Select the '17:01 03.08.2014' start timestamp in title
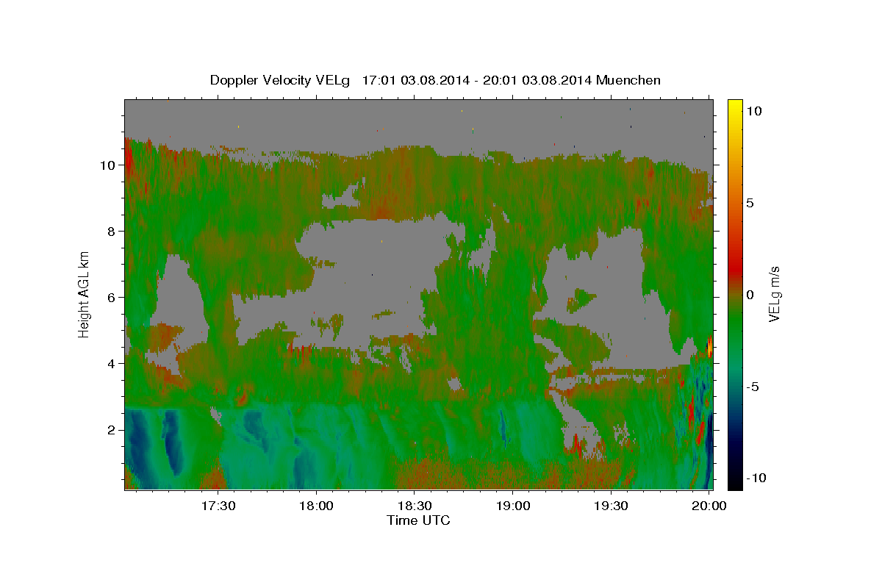The width and height of the screenshot is (882, 588). pos(415,80)
